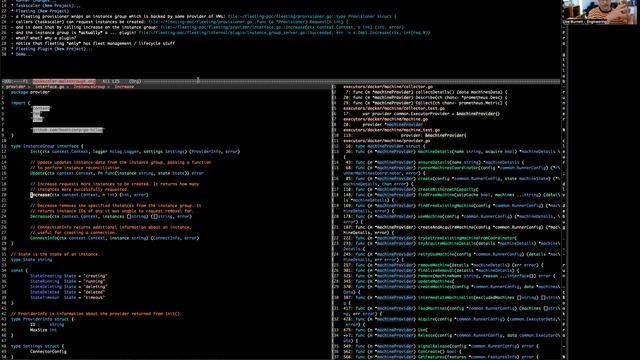Follow the provider/interface.go Increase file link
The width and height of the screenshot is (640, 360).
click(x=282, y=27)
